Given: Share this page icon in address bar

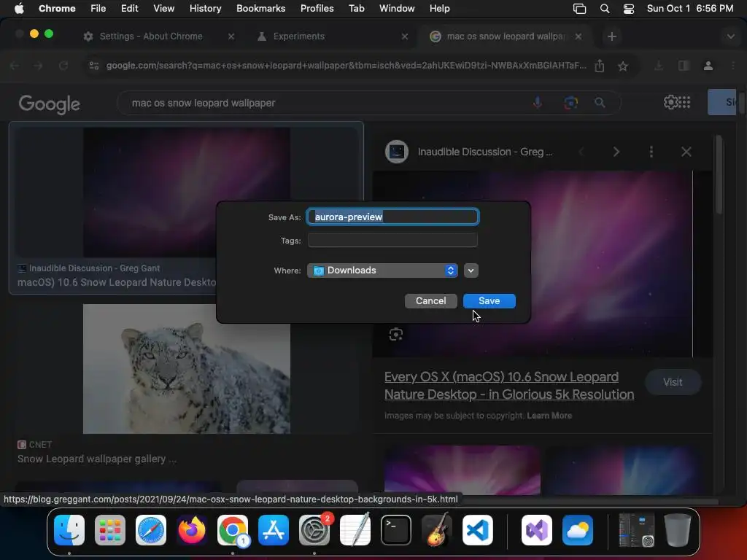Looking at the screenshot, I should [600, 66].
